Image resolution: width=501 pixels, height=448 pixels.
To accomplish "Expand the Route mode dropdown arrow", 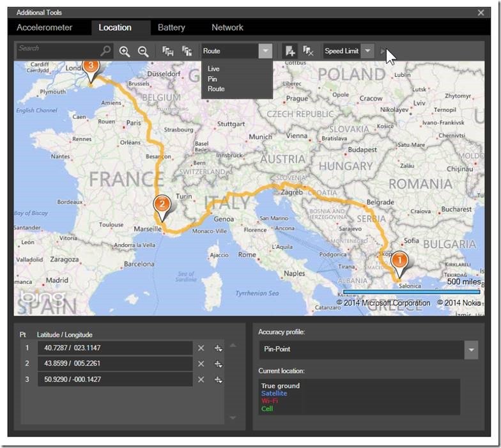I will 265,51.
